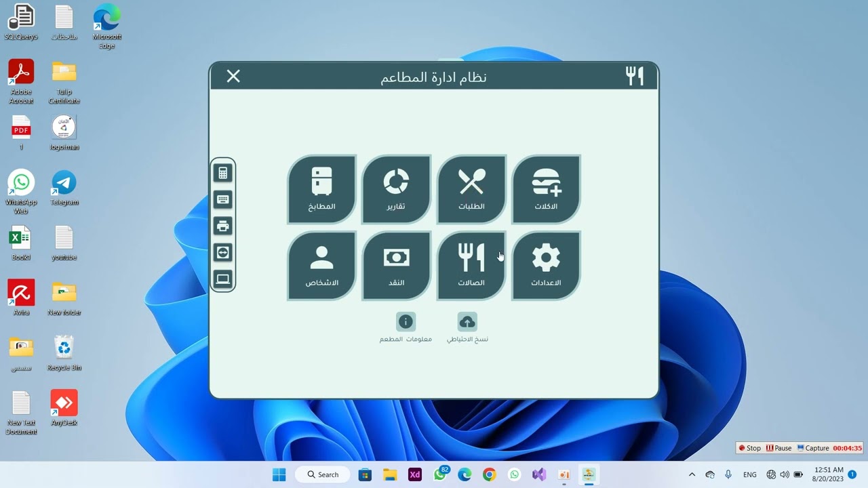Screen dimensions: 868x488
Task: Select the WhatsApp Web desktop shortcut
Action: (x=21, y=192)
